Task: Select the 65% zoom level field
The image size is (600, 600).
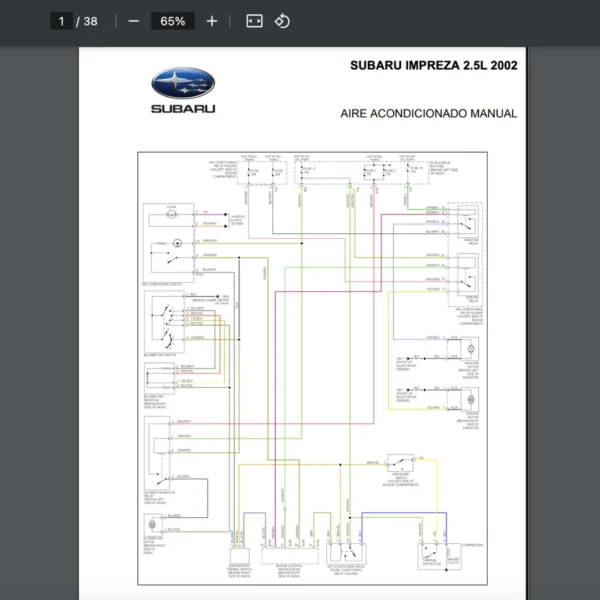Action: point(172,21)
